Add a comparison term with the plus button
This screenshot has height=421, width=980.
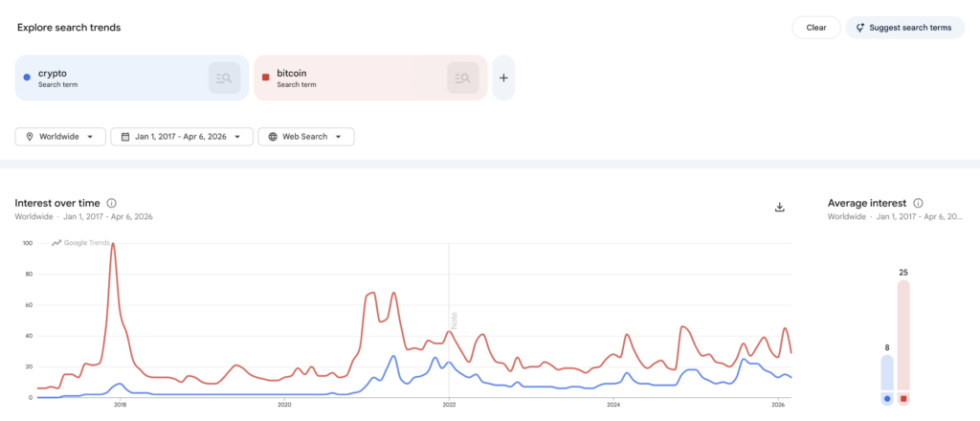(x=503, y=78)
